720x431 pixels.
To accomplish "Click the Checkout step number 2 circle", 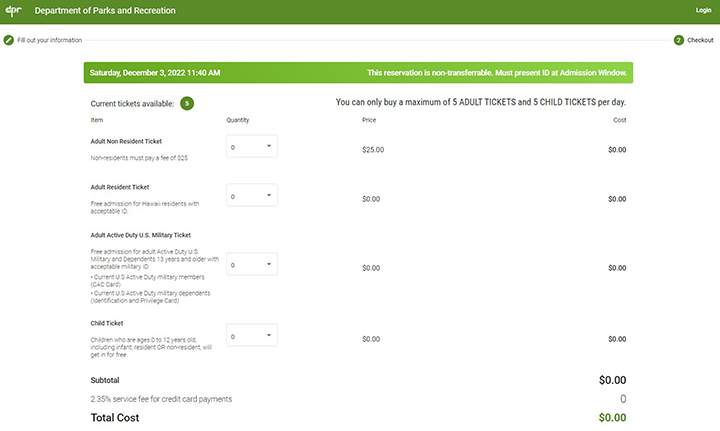I will (679, 40).
